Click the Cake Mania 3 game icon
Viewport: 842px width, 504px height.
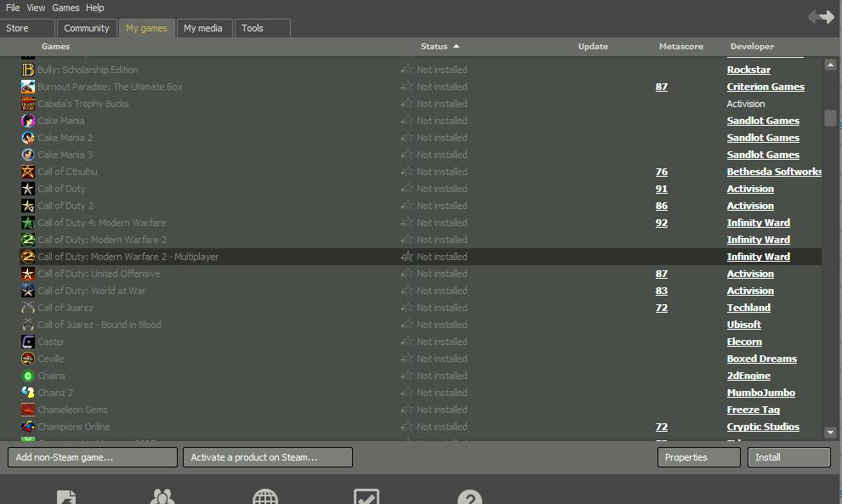pos(28,155)
